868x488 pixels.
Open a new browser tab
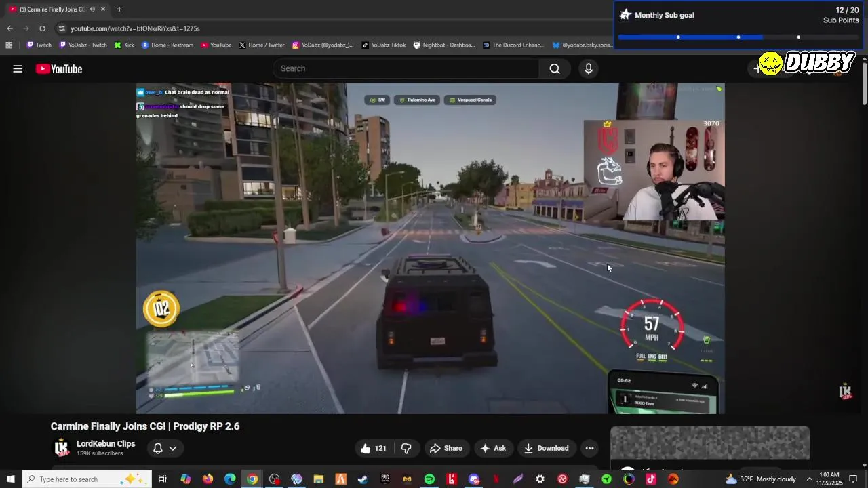119,9
